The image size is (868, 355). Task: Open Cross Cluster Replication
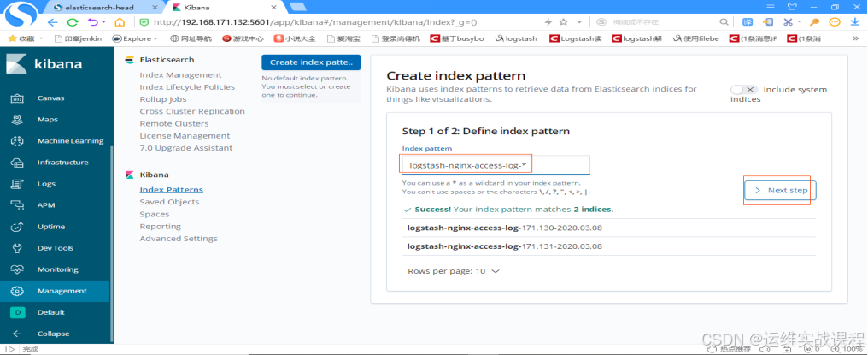tap(192, 111)
